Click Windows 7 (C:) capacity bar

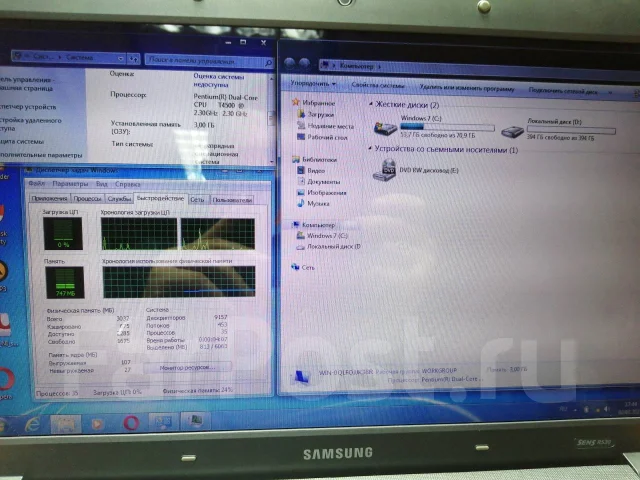pyautogui.click(x=447, y=127)
